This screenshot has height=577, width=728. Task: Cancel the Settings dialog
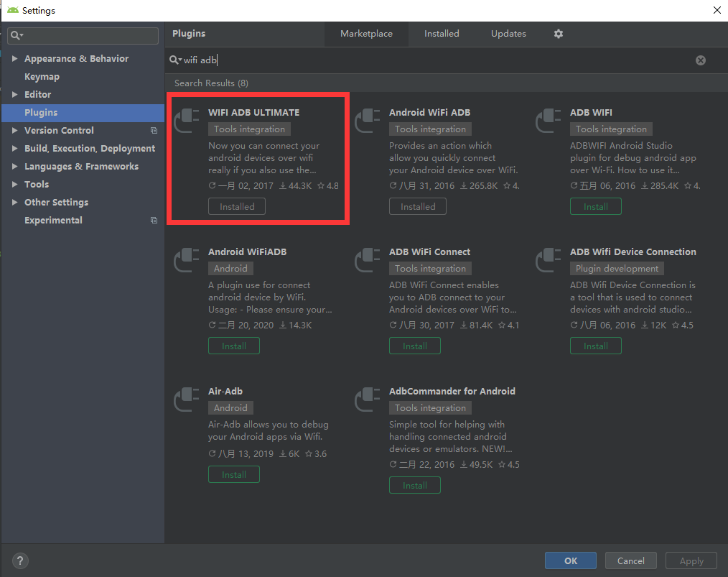(x=631, y=560)
